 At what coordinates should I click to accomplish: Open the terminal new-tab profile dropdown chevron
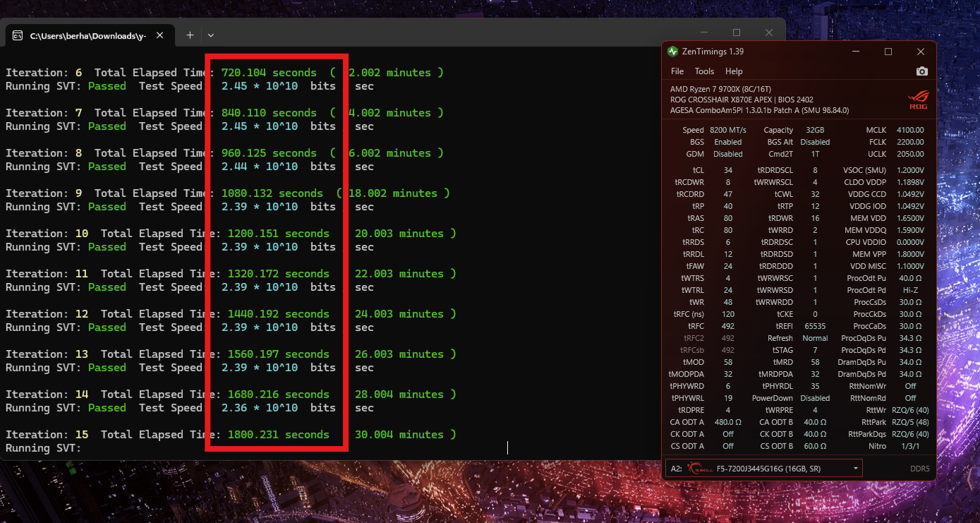(211, 35)
